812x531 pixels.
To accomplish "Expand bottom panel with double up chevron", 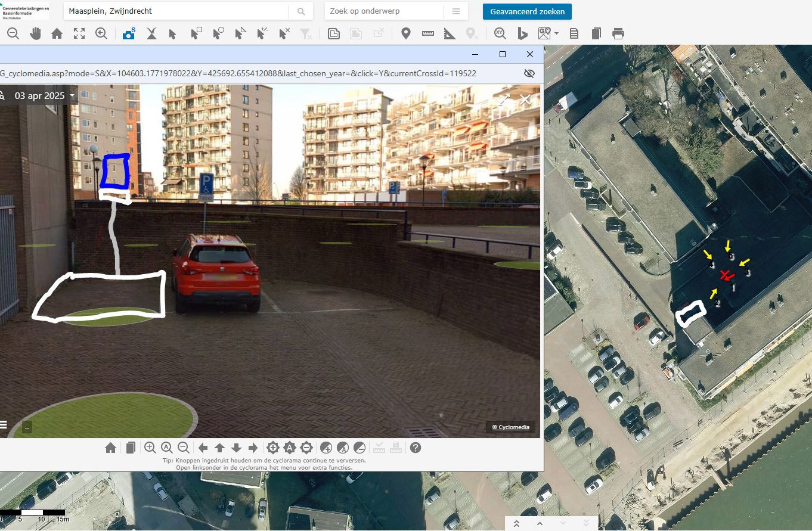I will (516, 523).
